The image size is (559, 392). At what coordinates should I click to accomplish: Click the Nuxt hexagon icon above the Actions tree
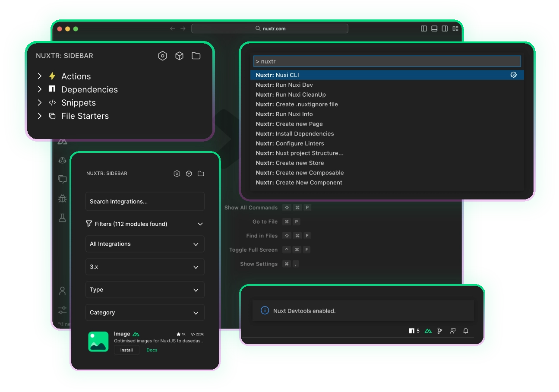(162, 56)
